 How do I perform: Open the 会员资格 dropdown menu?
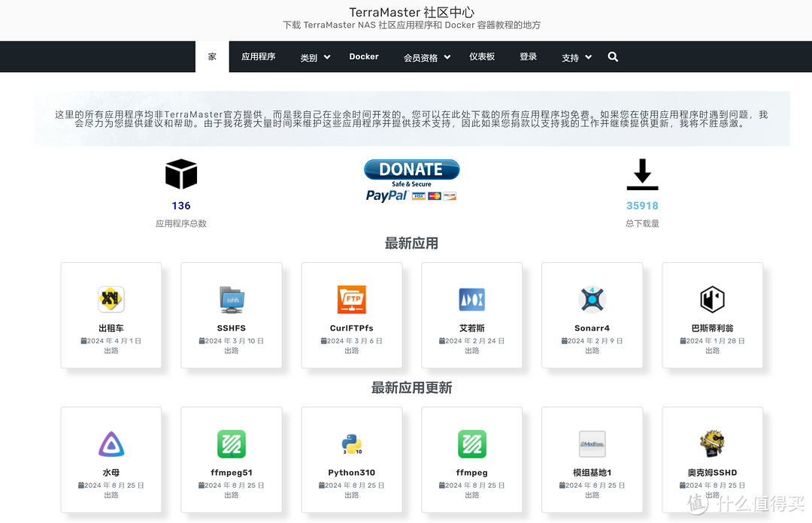click(426, 56)
